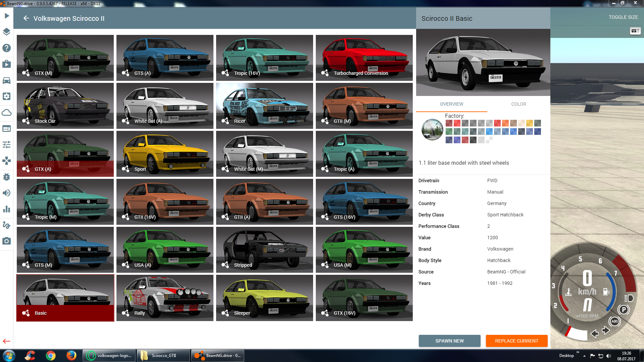Select the GTS (16V) configuration thumbnail
The height and width of the screenshot is (362, 644).
[x=364, y=202]
